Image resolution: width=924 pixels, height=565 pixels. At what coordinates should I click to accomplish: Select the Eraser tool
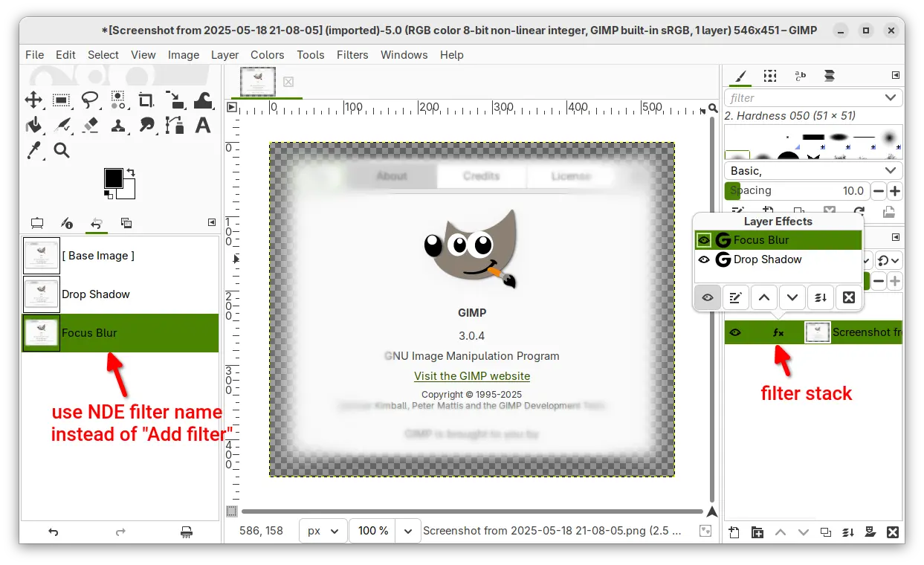[90, 125]
